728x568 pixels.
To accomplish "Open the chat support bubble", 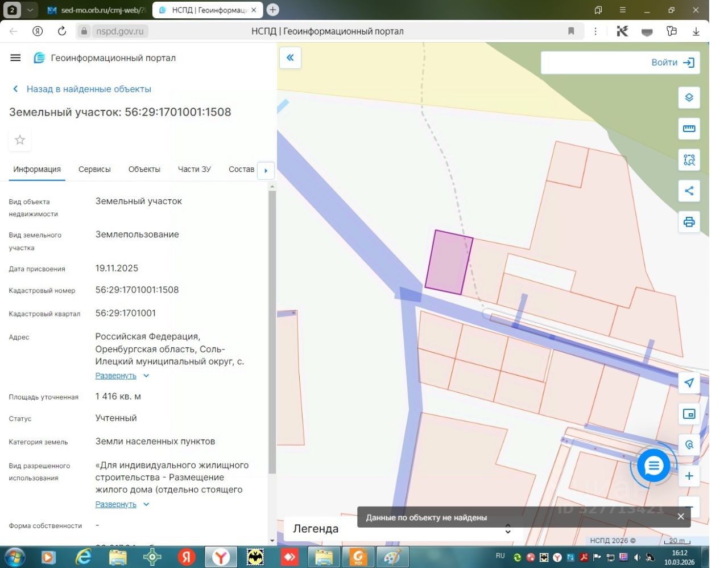I will (653, 466).
